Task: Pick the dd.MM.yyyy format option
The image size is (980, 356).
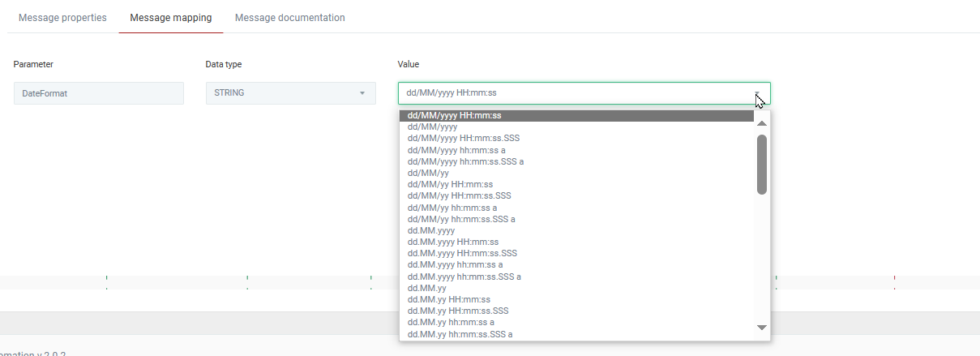Action: (430, 230)
